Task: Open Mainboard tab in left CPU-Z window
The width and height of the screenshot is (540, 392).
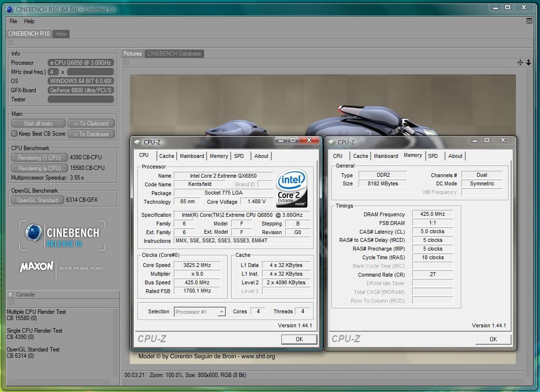Action: 192,156
